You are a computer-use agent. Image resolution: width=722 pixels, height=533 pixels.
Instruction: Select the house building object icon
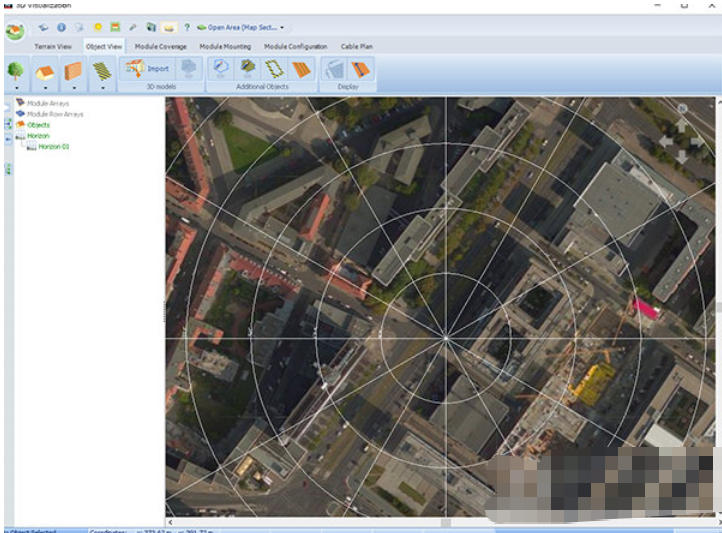pyautogui.click(x=45, y=70)
